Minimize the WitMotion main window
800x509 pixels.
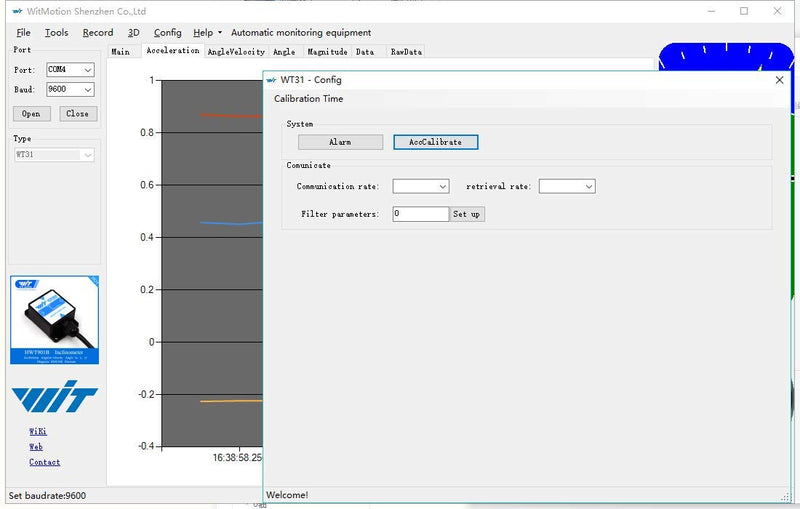point(712,11)
